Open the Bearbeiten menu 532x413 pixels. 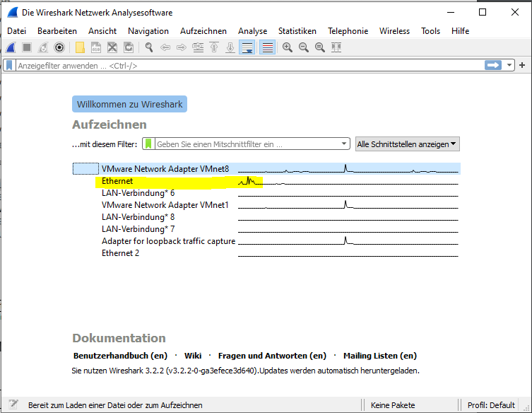[57, 31]
